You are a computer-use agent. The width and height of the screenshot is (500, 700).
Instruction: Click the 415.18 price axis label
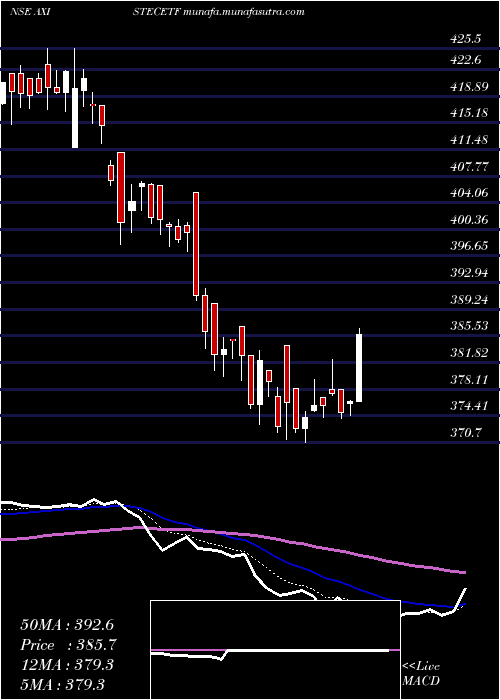coord(469,113)
